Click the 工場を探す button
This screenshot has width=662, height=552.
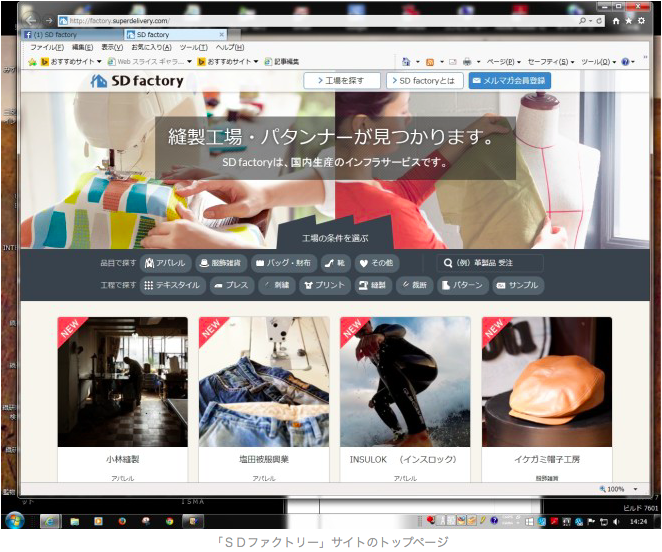341,80
